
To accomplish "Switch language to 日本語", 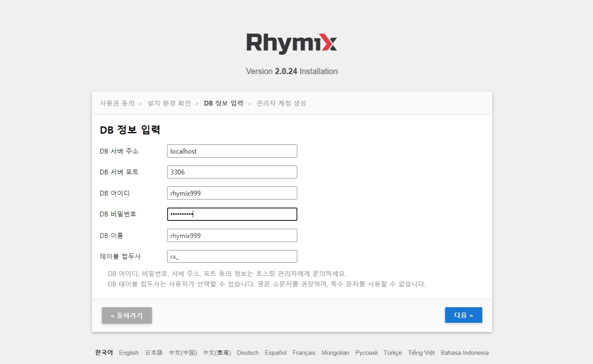I will 154,353.
